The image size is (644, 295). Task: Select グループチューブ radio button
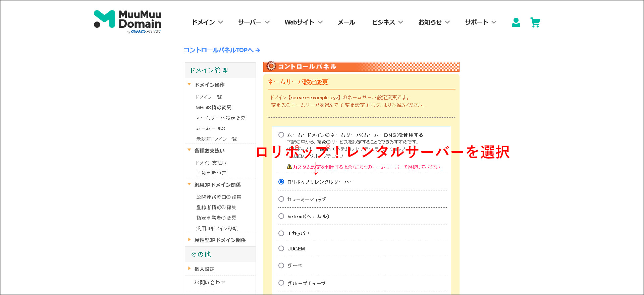(x=281, y=283)
